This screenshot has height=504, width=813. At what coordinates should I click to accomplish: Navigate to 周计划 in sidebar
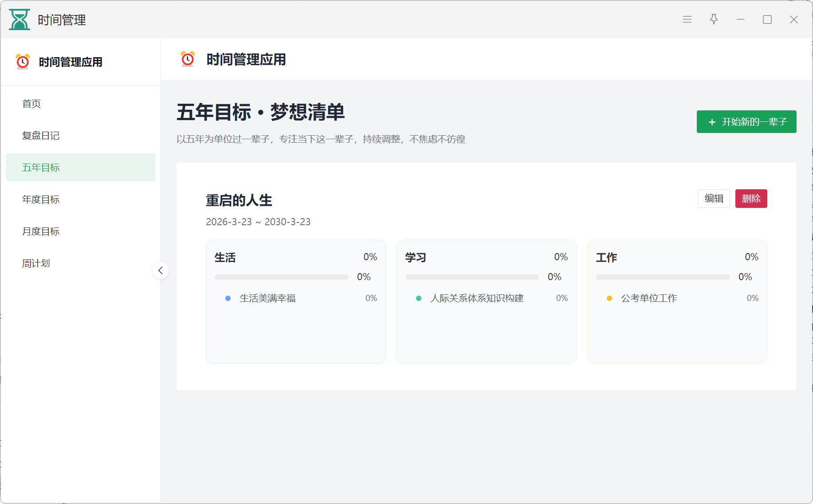[36, 263]
